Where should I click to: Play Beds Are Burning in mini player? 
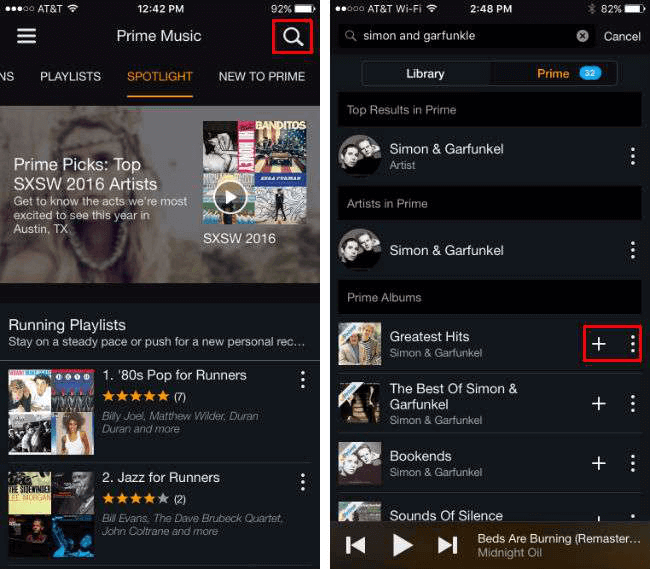click(x=402, y=545)
